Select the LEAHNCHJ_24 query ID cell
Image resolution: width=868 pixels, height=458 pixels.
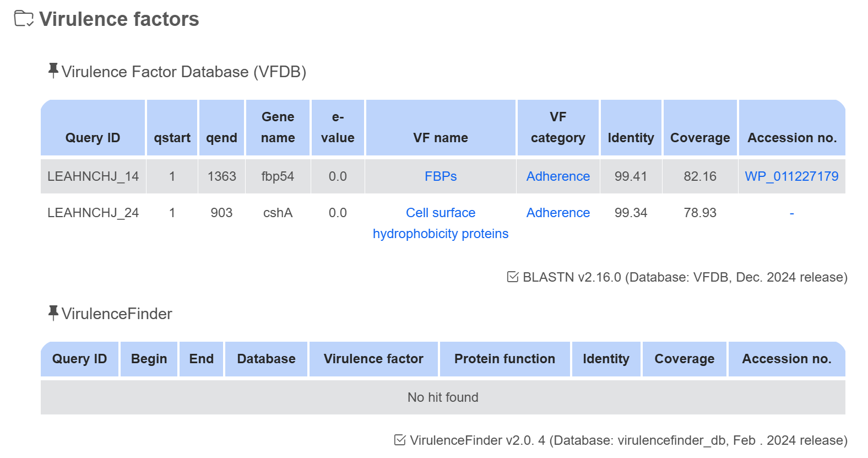[93, 213]
